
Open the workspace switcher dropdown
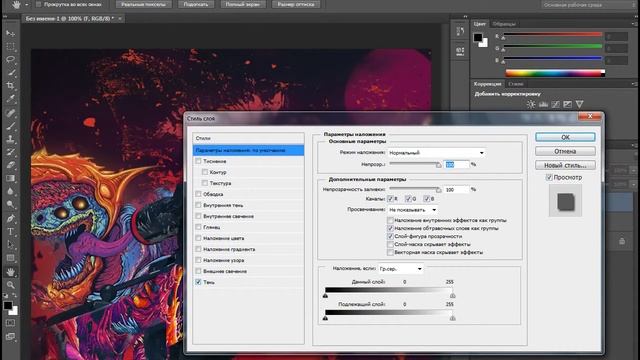coord(588,5)
